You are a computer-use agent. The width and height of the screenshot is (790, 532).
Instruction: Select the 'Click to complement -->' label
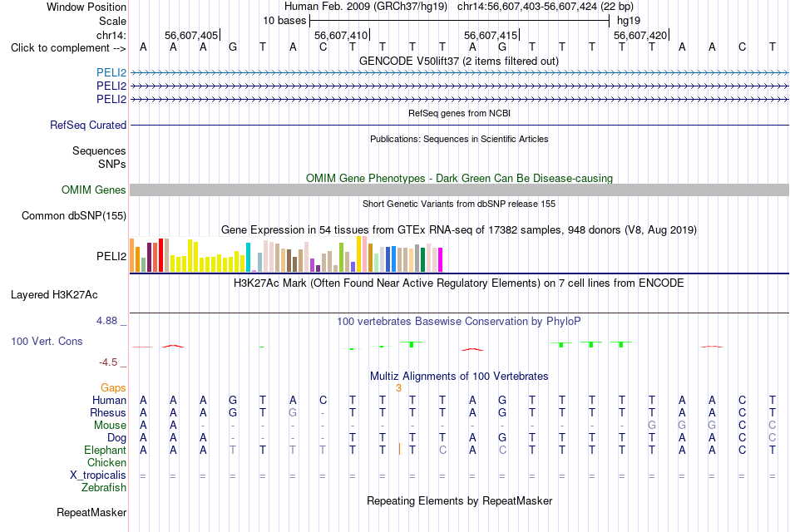[68, 48]
